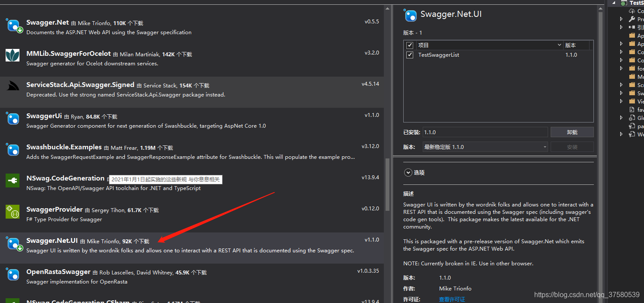Click the config icon beside 'We' file
This screenshot has width=644, height=303.
[x=632, y=134]
